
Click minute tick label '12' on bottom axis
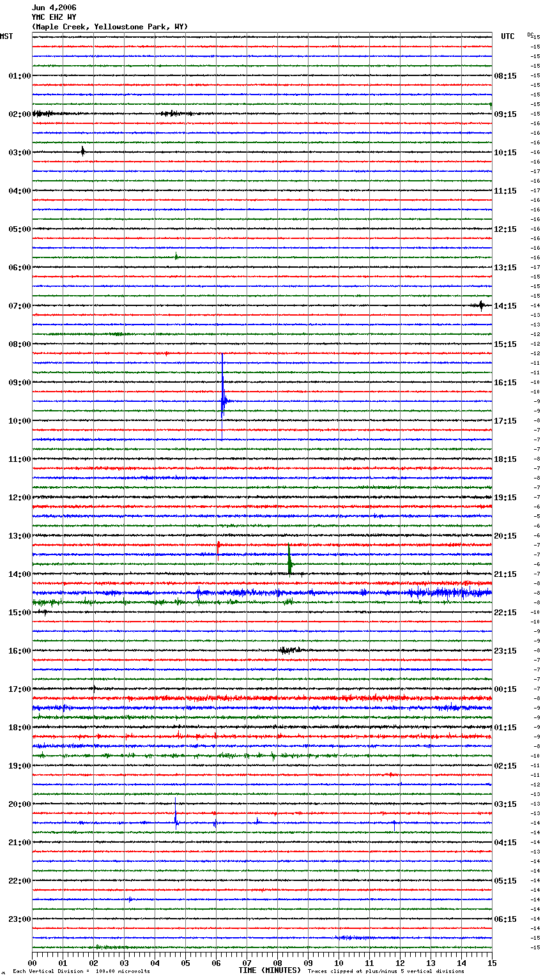(x=401, y=963)
